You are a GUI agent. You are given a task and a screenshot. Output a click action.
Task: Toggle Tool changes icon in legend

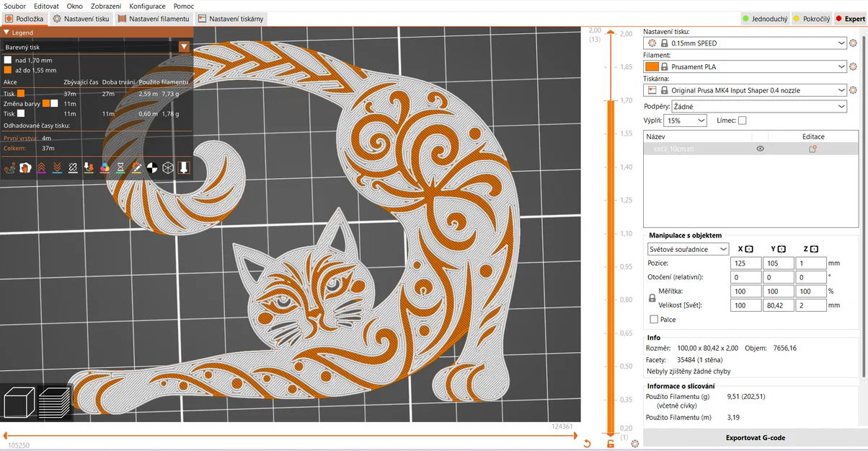pyautogui.click(x=89, y=167)
